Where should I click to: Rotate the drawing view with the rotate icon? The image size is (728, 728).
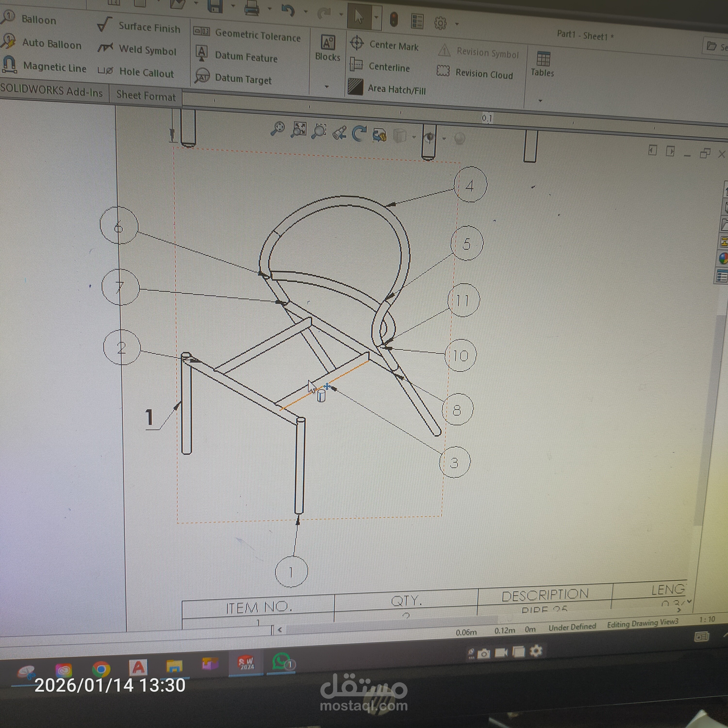click(x=359, y=134)
